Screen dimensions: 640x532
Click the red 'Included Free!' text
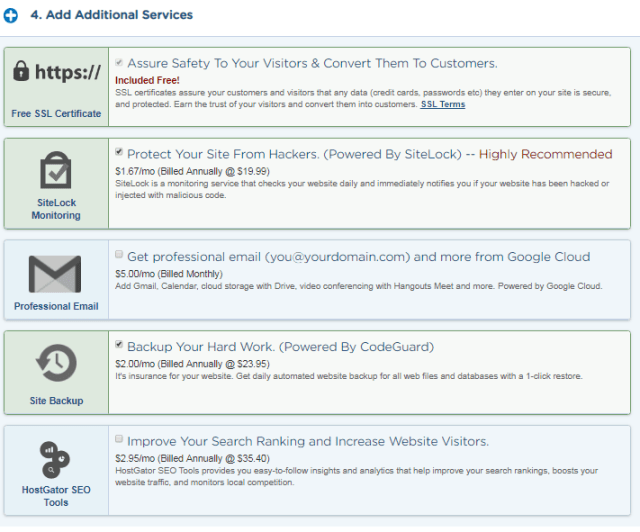click(x=147, y=80)
